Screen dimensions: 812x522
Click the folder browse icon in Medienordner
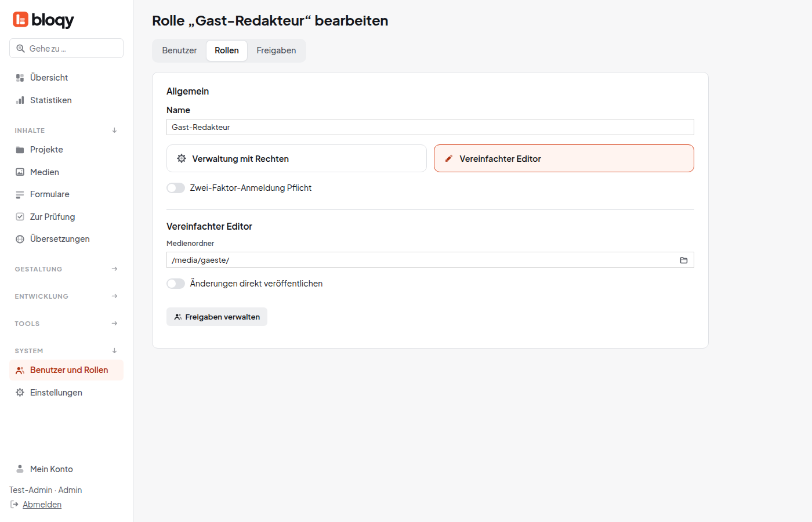(x=684, y=260)
